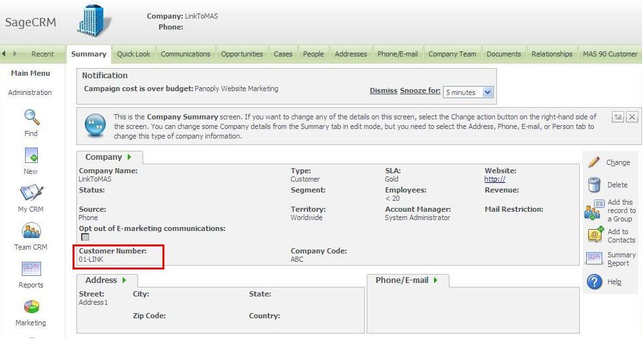Open the Marketing pie chart icon
The image size is (644, 342).
point(31,307)
